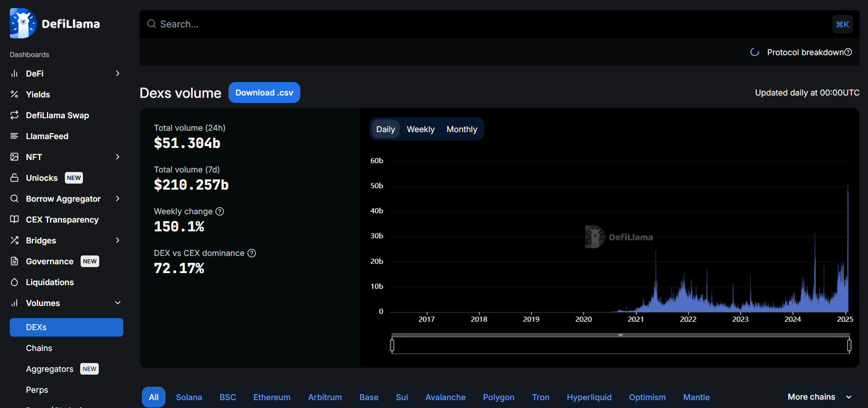Open the Perps volumes page
This screenshot has width=868, height=408.
point(37,390)
